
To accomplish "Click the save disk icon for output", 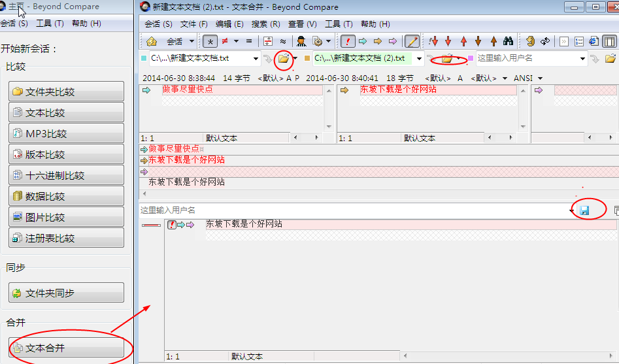I will click(x=584, y=210).
